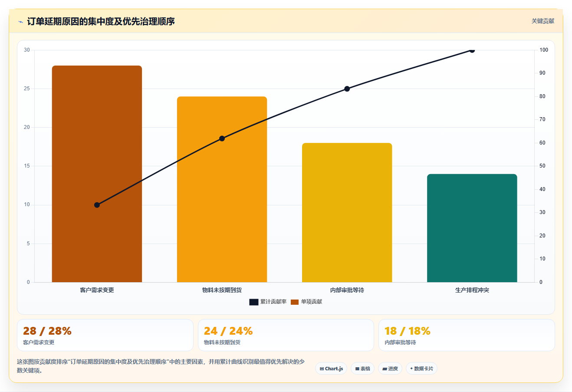Click the icon inside the 进度 chip
Screen dimensions: 572x392
tap(385, 369)
